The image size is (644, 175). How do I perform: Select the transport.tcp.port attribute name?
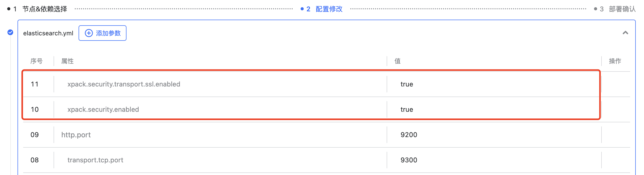[x=95, y=160]
